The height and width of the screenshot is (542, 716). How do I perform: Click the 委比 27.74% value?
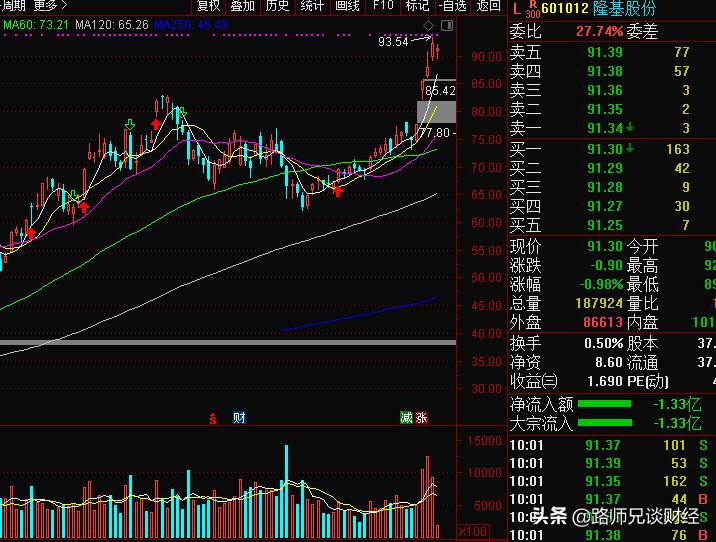click(x=599, y=32)
